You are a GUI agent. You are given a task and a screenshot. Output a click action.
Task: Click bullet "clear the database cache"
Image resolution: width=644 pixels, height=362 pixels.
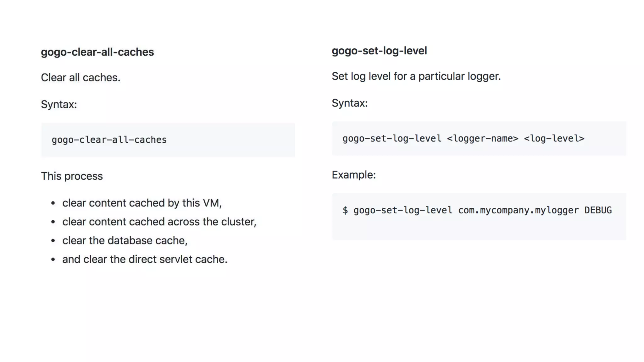coord(125,240)
